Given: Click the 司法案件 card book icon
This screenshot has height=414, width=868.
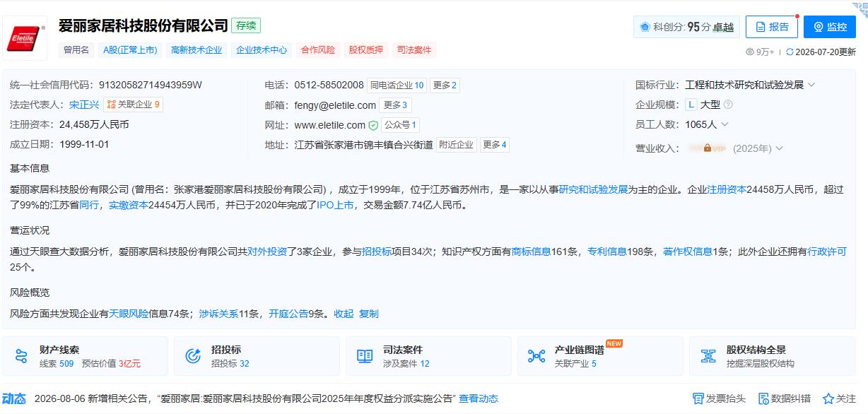Looking at the screenshot, I should (365, 355).
